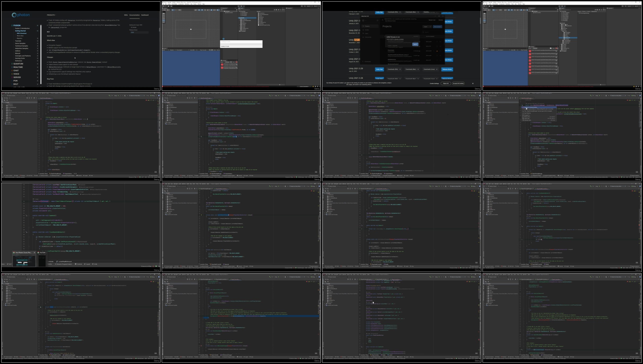643x364 pixels.
Task: Toggle Collapse in the Unity Console listing eight errors
Action: 535,48
